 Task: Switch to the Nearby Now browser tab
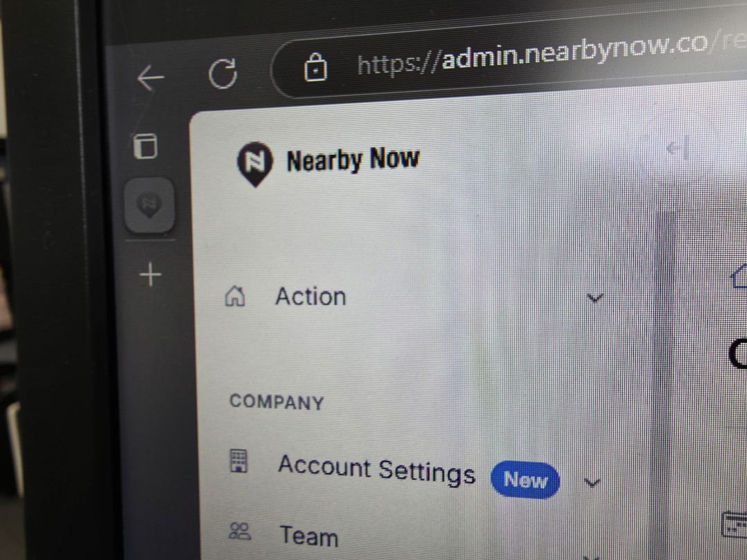click(149, 205)
